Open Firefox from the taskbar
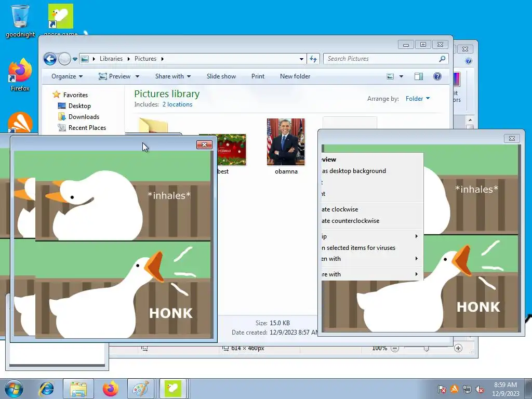532x399 pixels. point(111,389)
